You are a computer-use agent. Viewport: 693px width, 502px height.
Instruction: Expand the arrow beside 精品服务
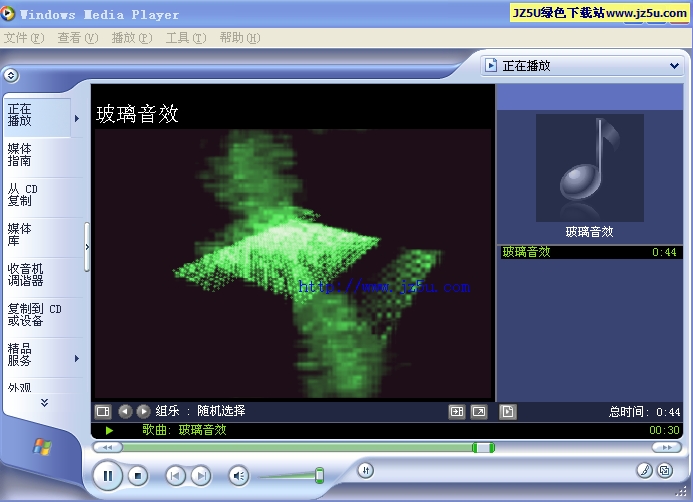[77, 358]
